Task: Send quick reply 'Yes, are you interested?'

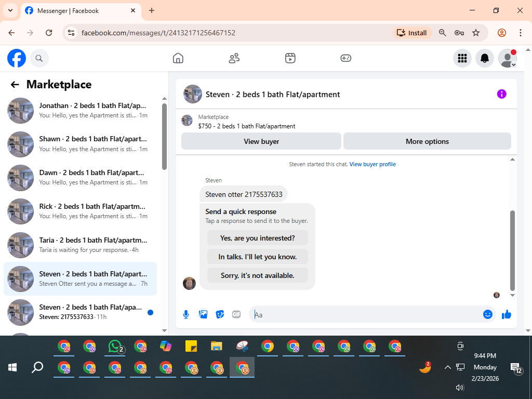Action: tap(258, 238)
